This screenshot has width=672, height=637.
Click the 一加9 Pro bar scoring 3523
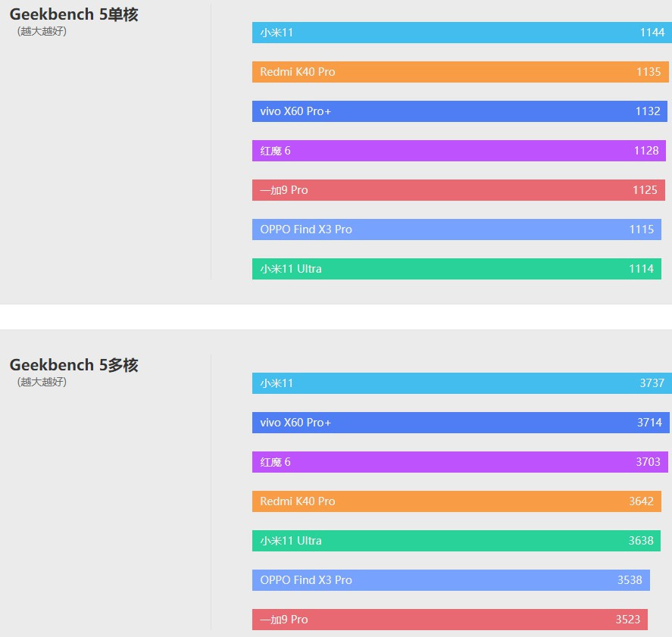coord(449,620)
